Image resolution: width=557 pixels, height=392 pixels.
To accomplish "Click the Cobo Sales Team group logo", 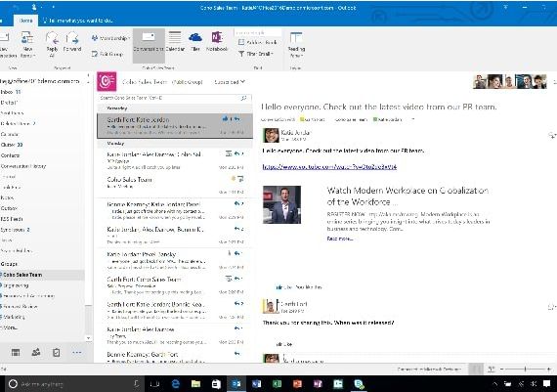I will [x=107, y=82].
